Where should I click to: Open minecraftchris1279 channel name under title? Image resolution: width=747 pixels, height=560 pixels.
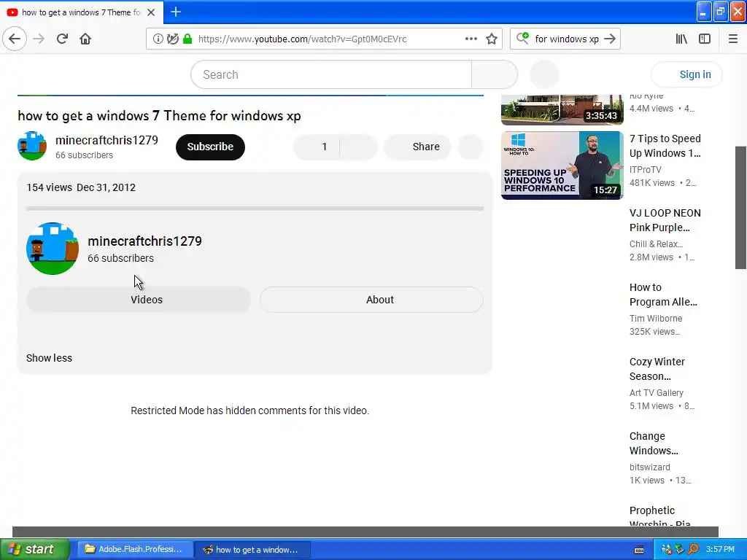[x=107, y=140]
